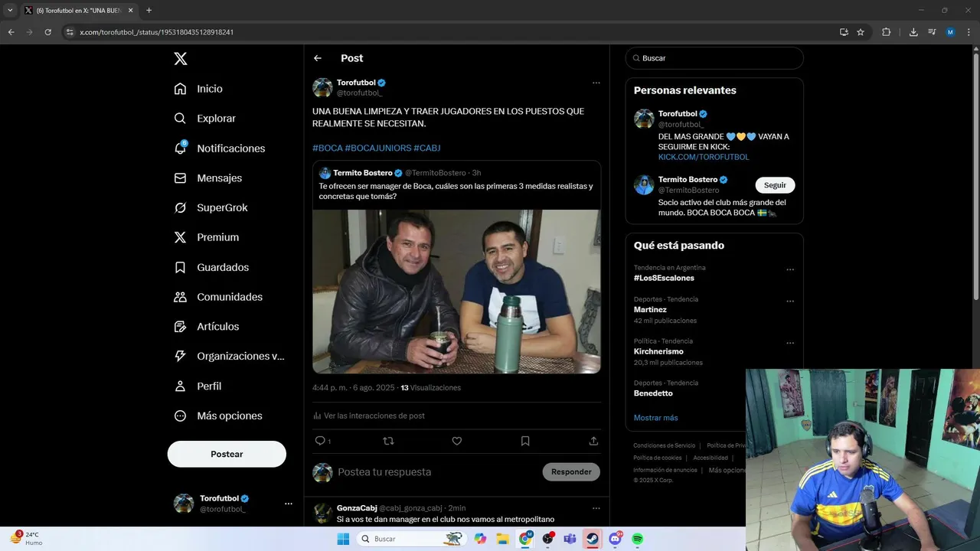Click the Postear button
The height and width of the screenshot is (551, 980).
coord(227,454)
